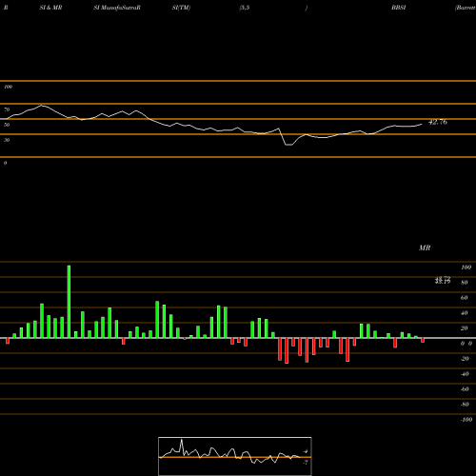Click the 'SI(TM)' header text
Screen dimensions: 476x476
[181, 8]
